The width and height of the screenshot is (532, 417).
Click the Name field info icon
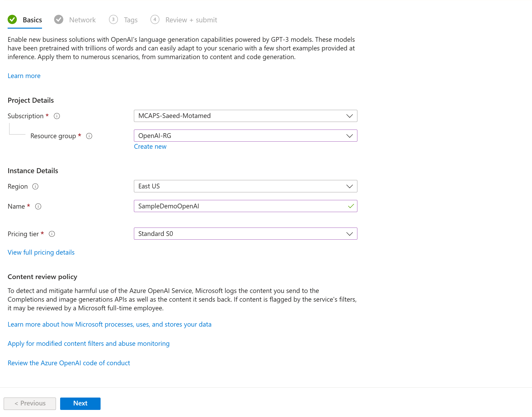click(x=38, y=206)
